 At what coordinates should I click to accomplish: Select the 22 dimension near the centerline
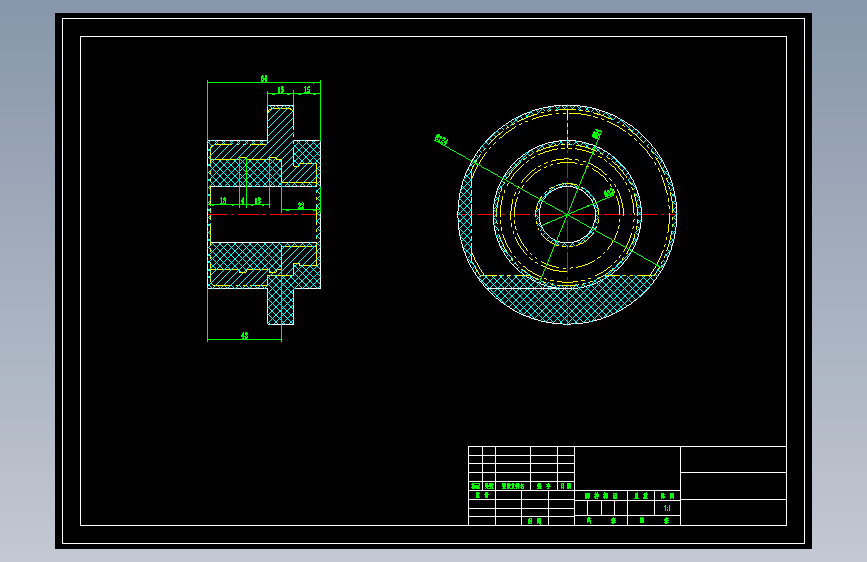click(301, 205)
